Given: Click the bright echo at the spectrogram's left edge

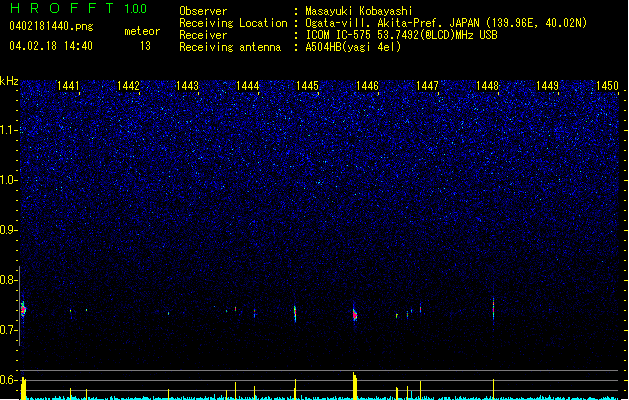Looking at the screenshot, I should pos(23,309).
